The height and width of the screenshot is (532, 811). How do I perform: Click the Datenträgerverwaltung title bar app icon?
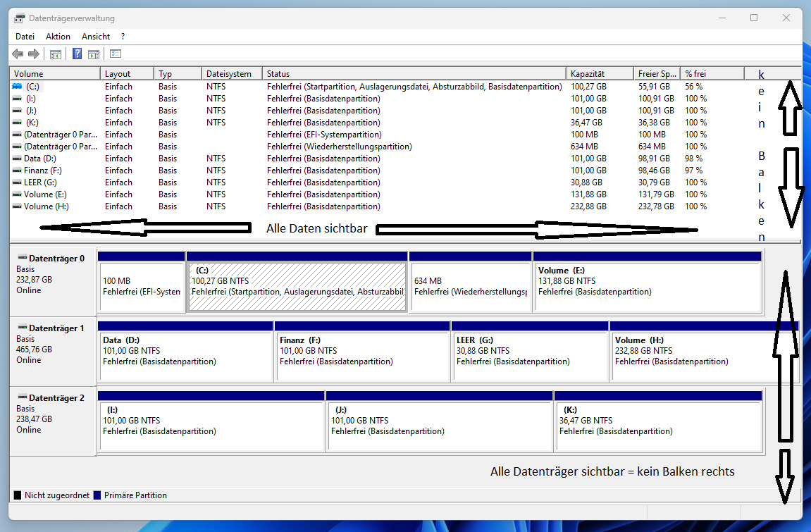click(x=20, y=18)
